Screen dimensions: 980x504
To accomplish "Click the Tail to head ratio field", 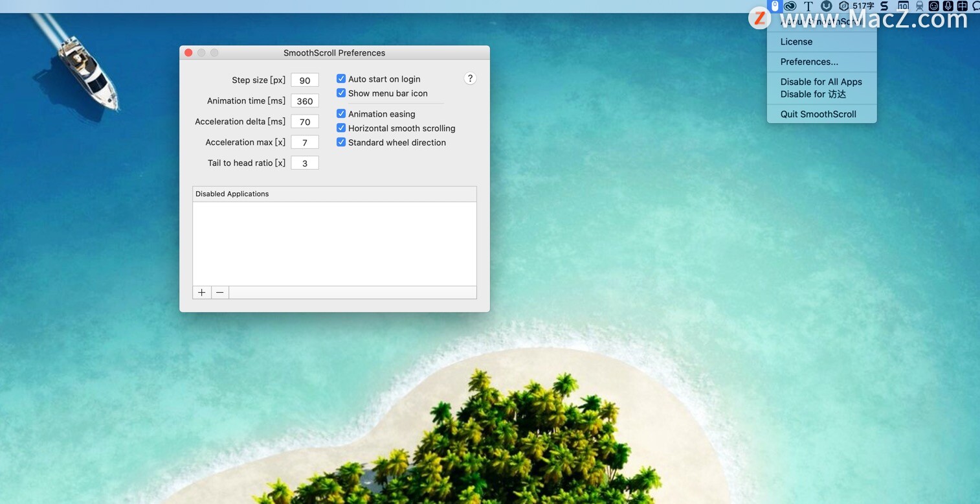I will [x=305, y=163].
